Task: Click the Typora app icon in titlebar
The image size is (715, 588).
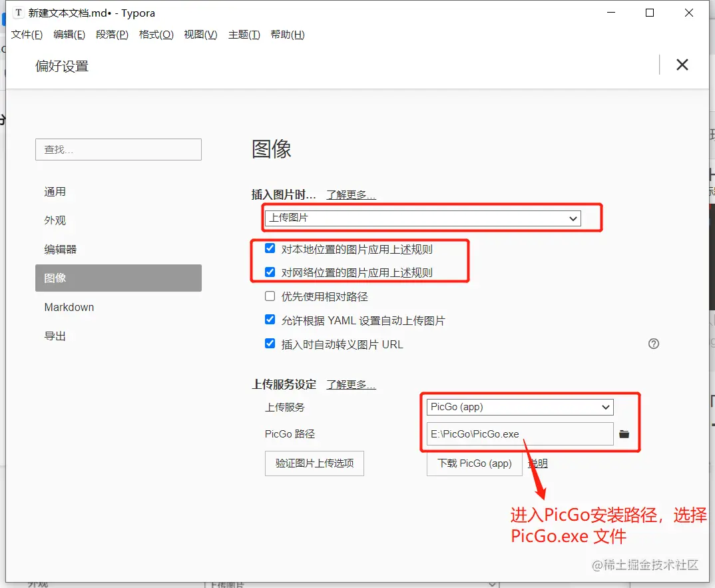Action: 18,13
